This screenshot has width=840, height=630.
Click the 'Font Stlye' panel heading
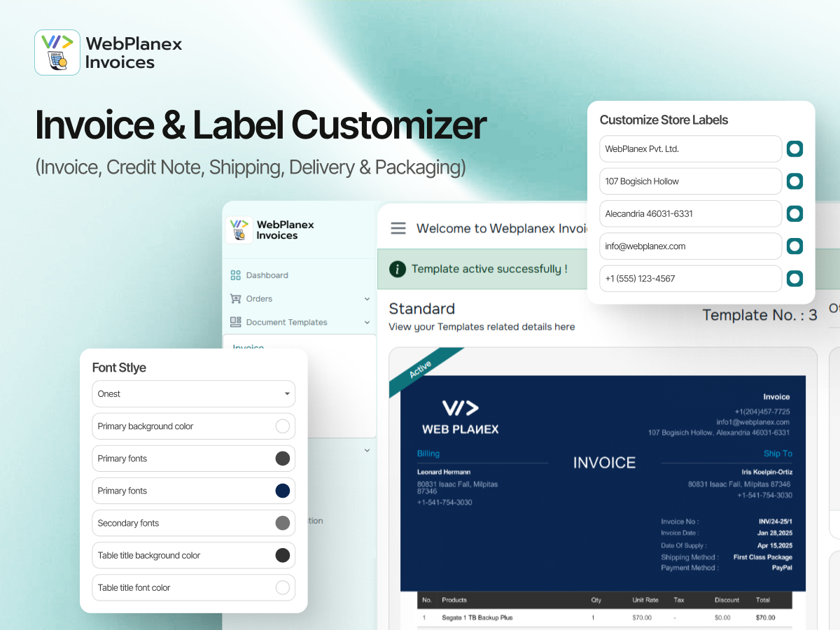pos(119,367)
